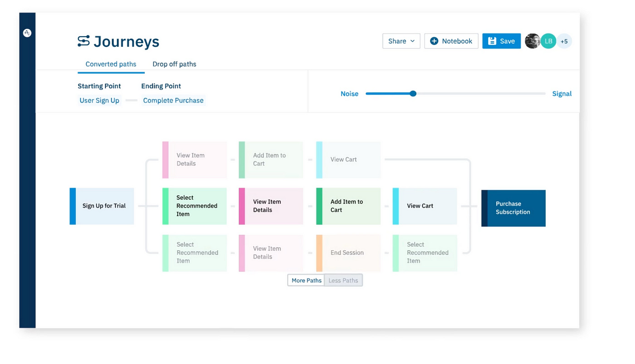Change the Complete Purchase ending point

[x=173, y=101]
